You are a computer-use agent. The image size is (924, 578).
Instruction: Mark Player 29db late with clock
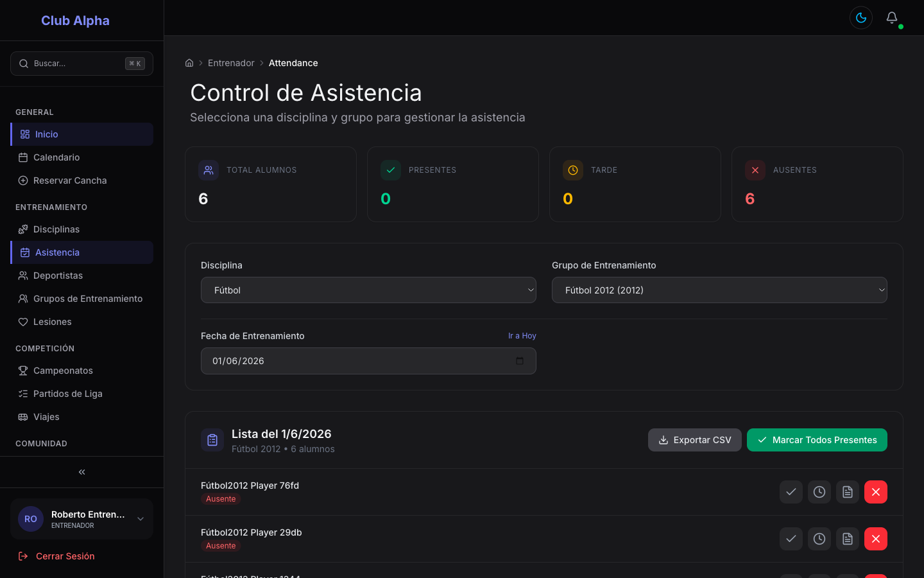[x=819, y=539]
